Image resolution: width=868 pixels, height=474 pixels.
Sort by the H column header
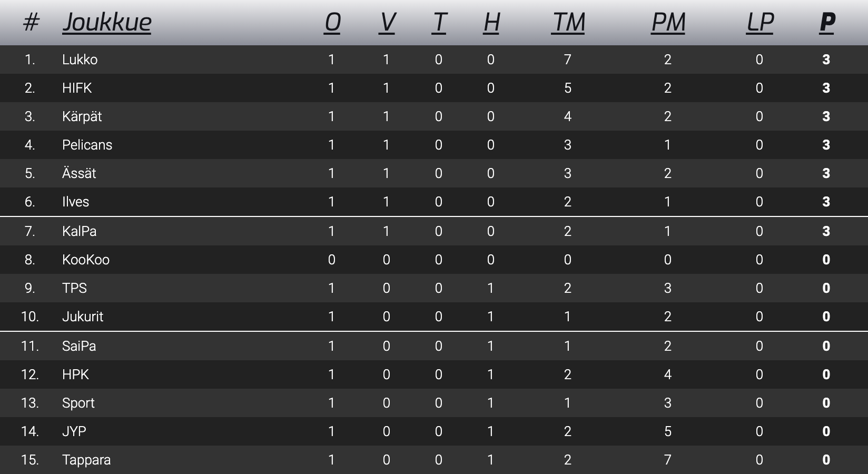[x=491, y=22]
